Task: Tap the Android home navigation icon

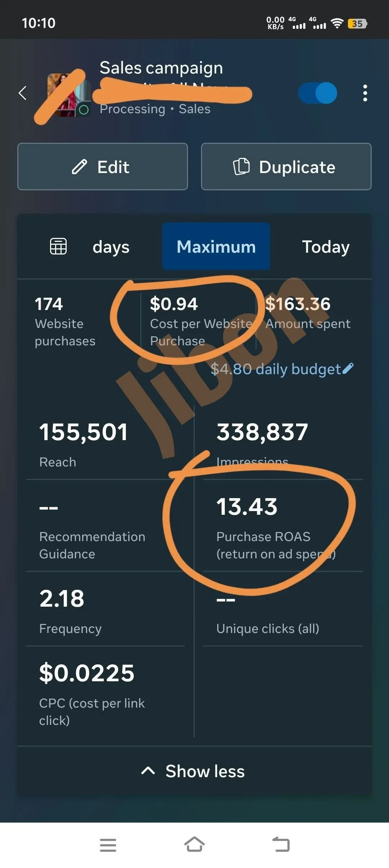Action: coord(194,844)
